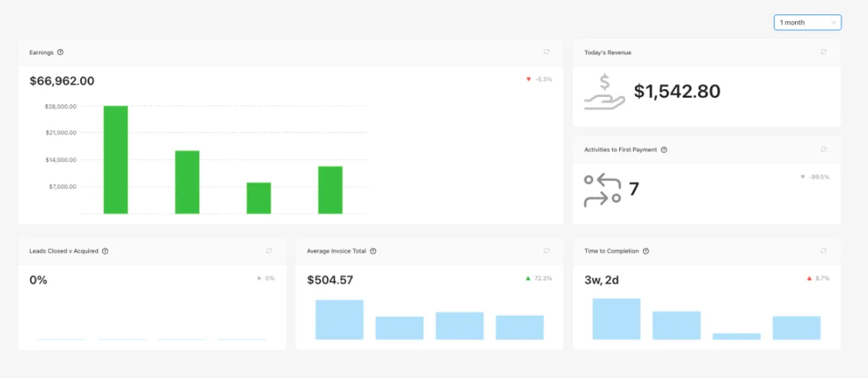Refresh the Time to Completion widget
868x378 pixels.
823,251
